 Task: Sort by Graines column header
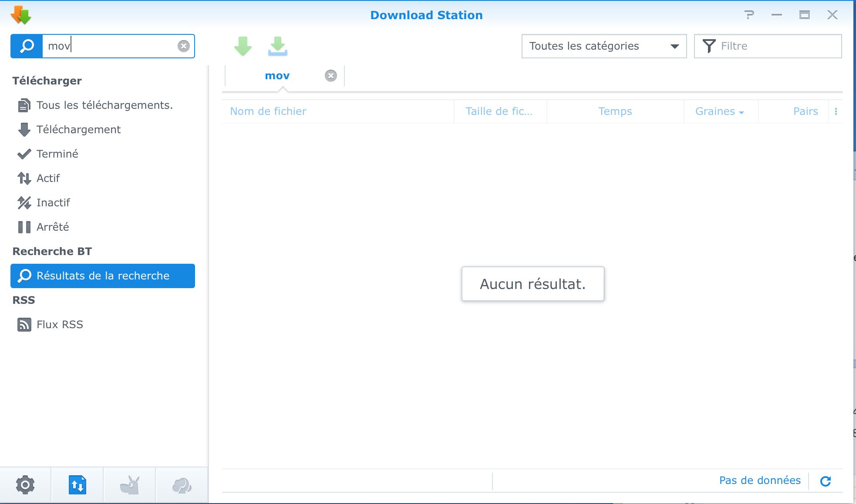(721, 111)
